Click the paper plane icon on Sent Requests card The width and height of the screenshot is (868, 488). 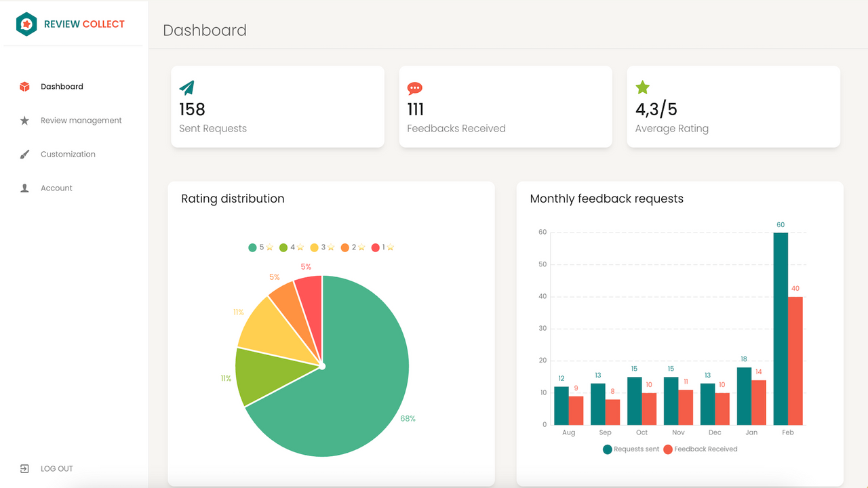pos(185,87)
